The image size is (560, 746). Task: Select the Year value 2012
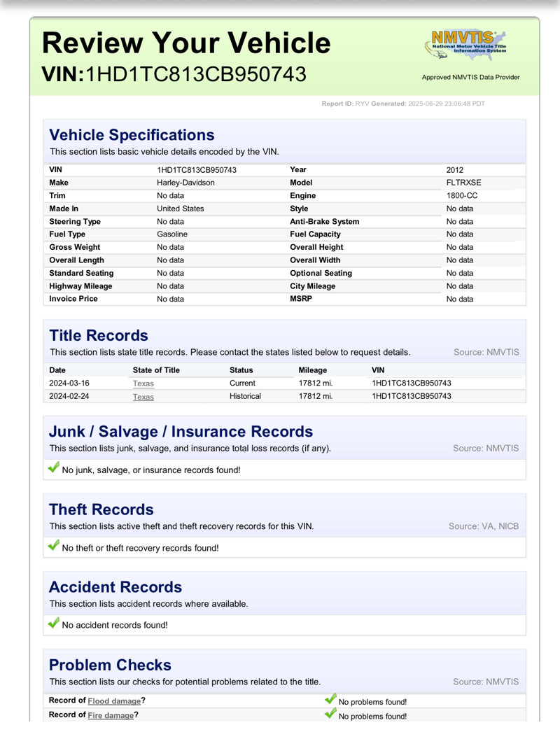[455, 170]
